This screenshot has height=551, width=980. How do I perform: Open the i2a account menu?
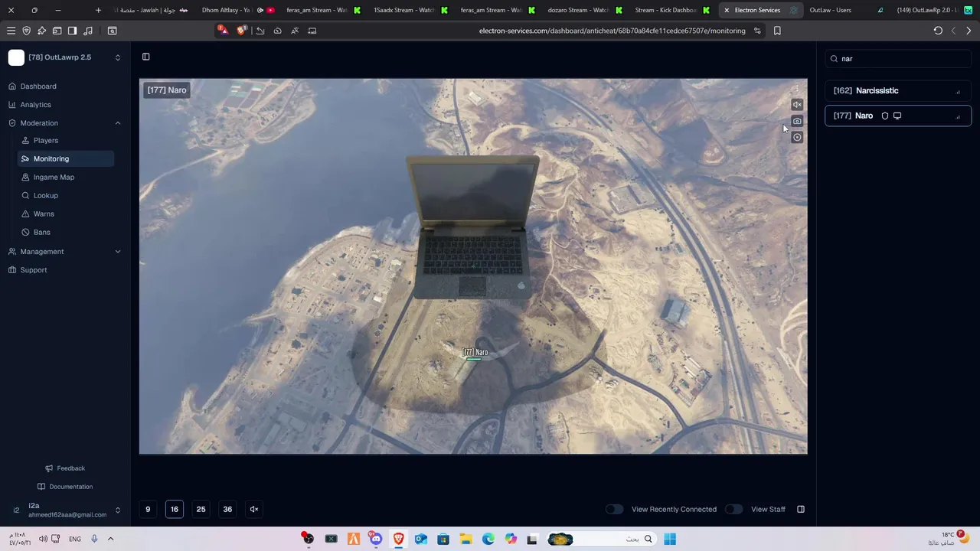[x=65, y=510]
